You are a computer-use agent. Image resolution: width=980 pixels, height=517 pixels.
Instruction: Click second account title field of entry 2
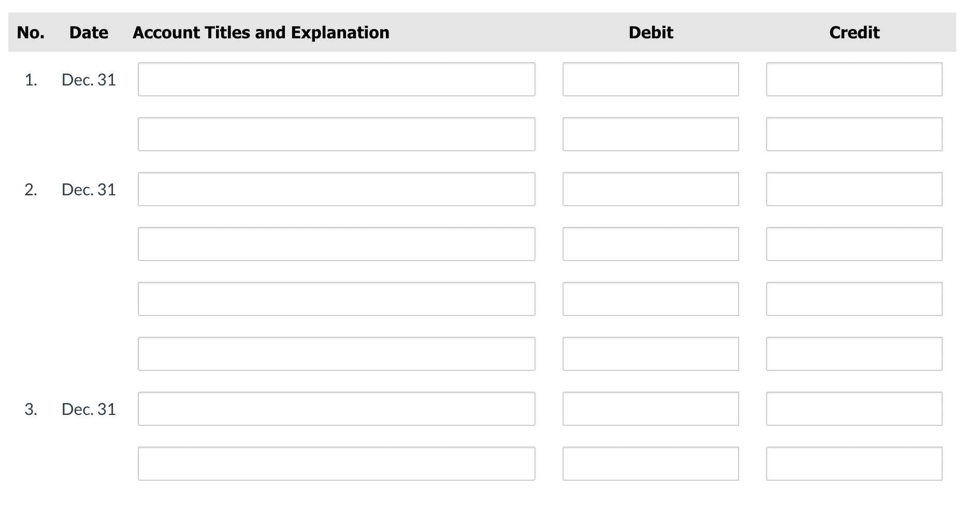[336, 244]
